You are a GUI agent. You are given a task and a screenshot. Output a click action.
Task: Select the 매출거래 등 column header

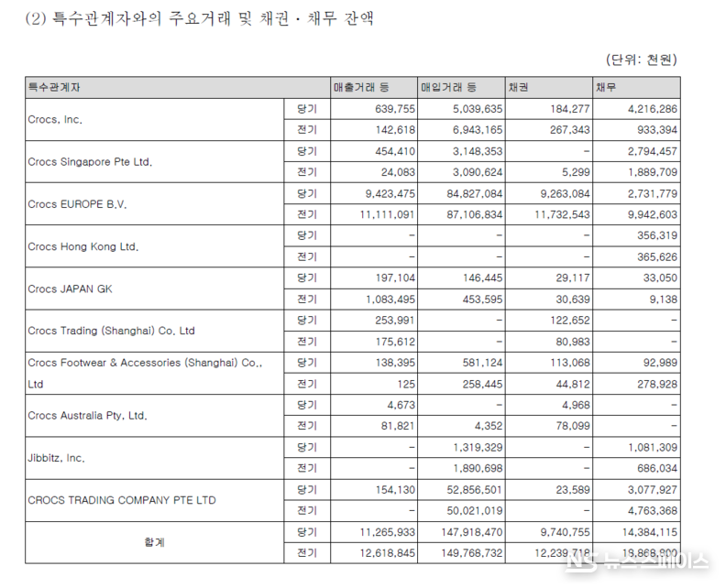point(361,87)
